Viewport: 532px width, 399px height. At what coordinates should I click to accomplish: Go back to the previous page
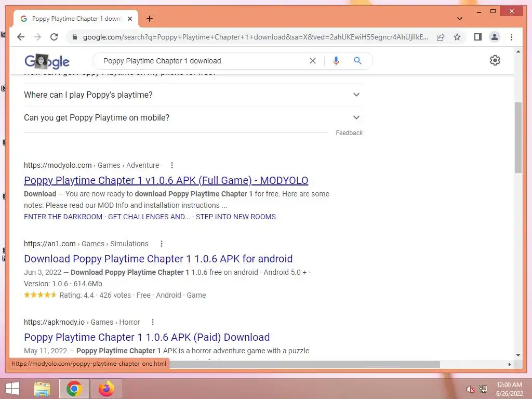pyautogui.click(x=21, y=37)
